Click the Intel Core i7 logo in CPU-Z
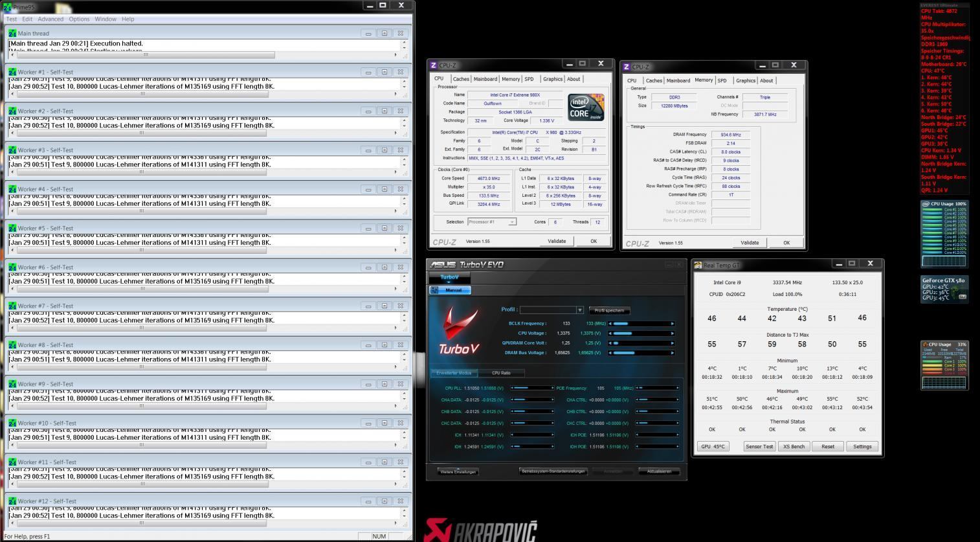The width and height of the screenshot is (980, 542). point(586,107)
